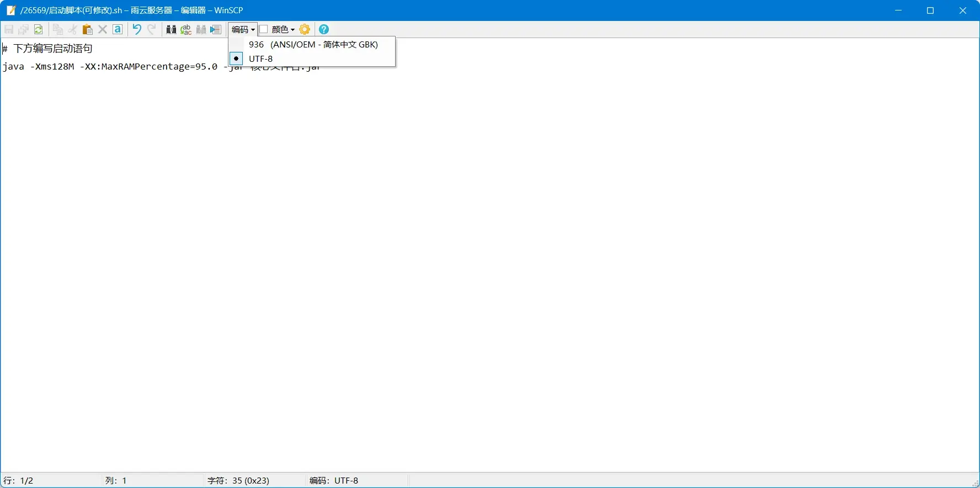This screenshot has height=488, width=980.
Task: Click the window resize grip corner
Action: pos(975,484)
